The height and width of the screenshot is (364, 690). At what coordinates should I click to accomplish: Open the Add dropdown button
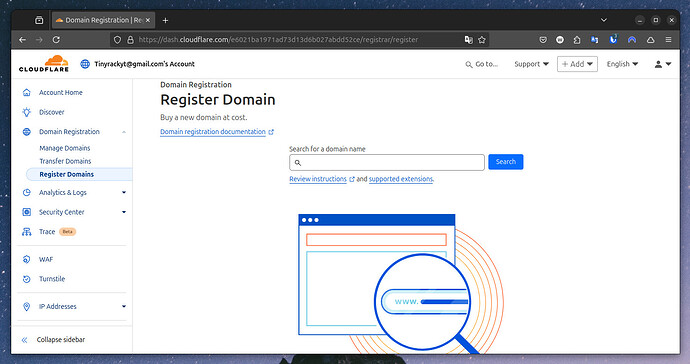[577, 64]
